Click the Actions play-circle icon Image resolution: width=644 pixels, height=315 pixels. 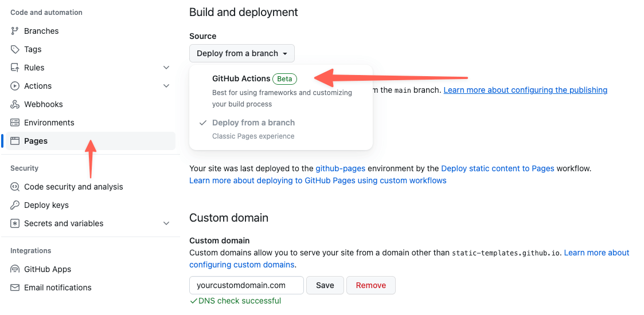[x=15, y=86]
